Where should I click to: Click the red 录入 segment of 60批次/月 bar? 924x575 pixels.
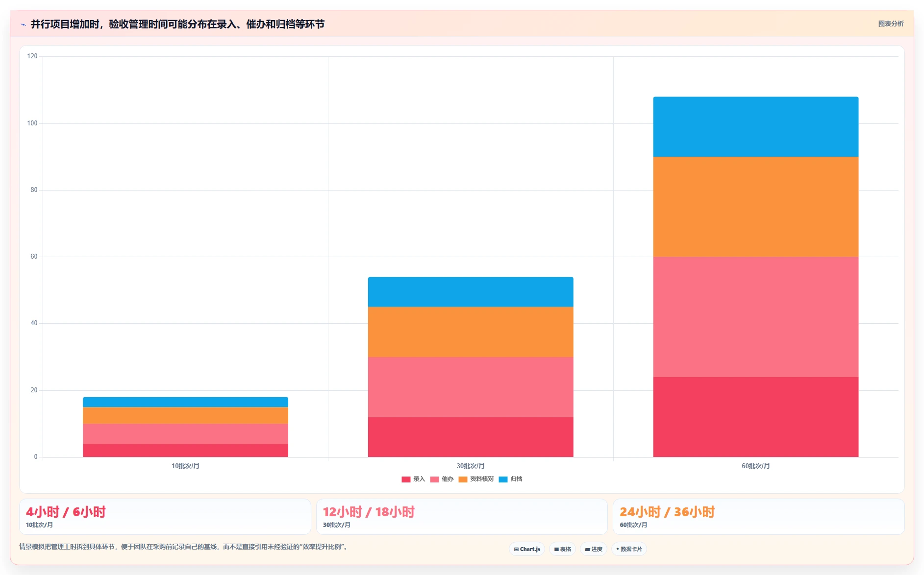point(755,417)
